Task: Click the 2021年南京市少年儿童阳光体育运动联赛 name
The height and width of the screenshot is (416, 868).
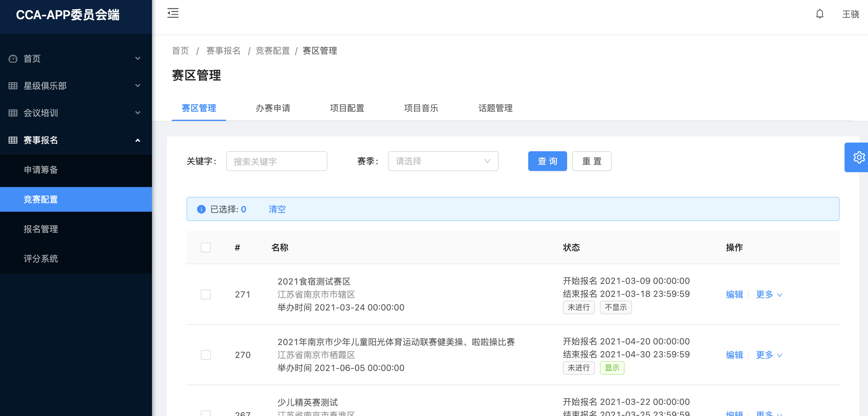Action: tap(396, 342)
